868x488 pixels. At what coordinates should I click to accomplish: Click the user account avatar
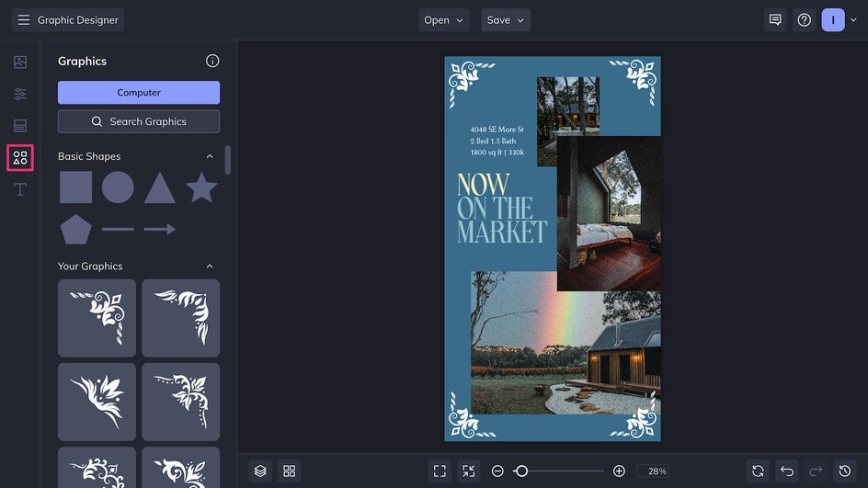tap(832, 20)
